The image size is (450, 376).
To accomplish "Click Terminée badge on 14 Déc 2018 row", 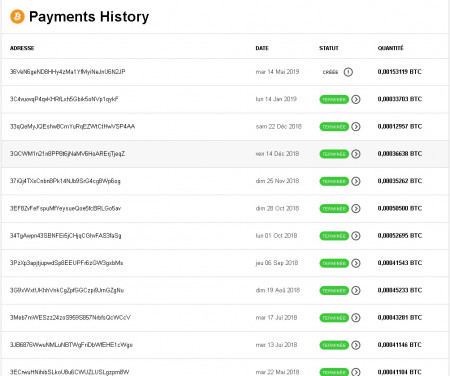I will point(334,154).
